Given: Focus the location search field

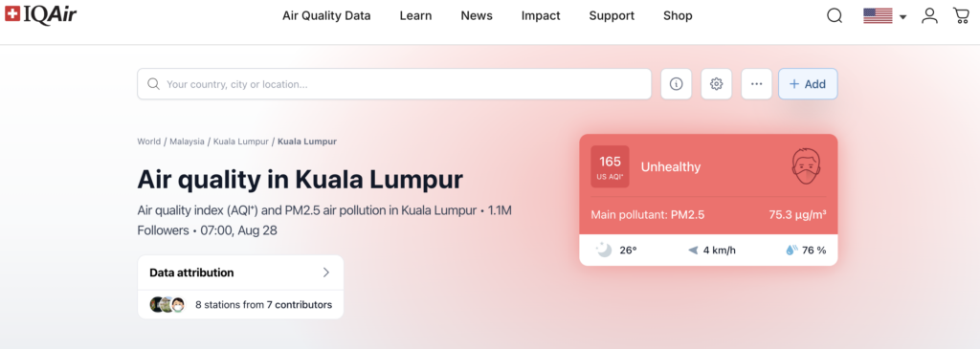Looking at the screenshot, I should tap(394, 83).
